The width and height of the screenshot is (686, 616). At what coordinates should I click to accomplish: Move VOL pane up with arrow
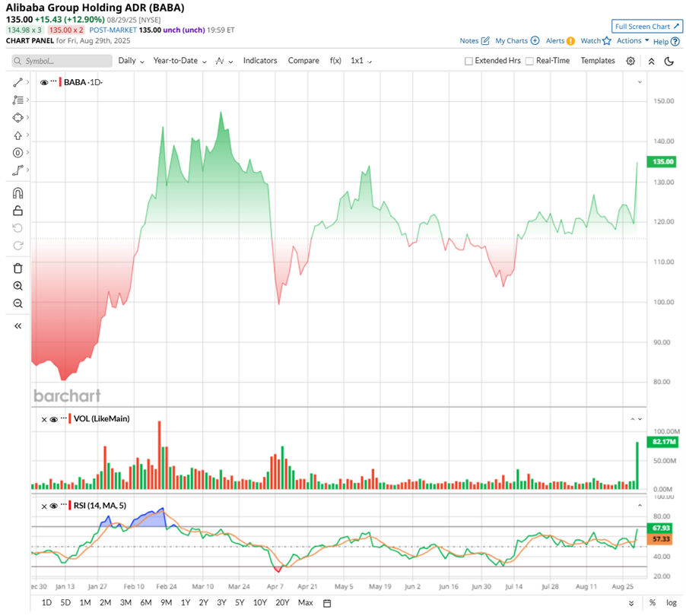633,419
